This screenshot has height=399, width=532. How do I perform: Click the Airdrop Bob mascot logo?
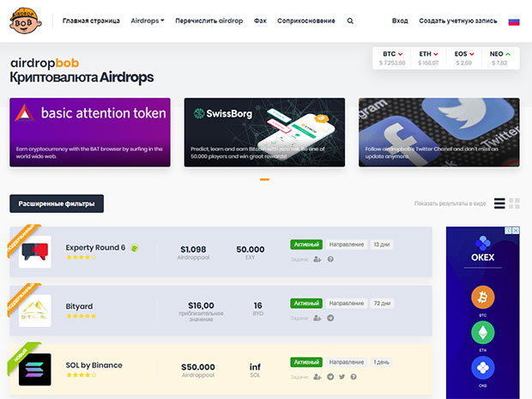[x=26, y=21]
